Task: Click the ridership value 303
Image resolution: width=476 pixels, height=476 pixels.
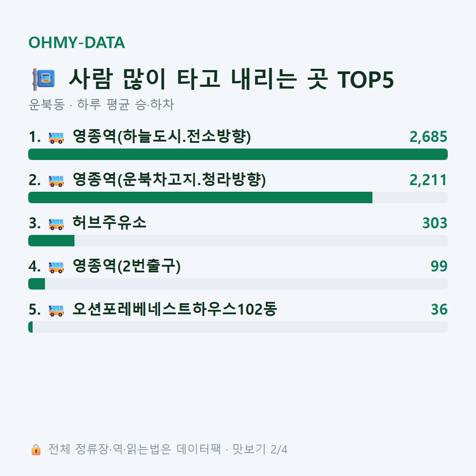Action: click(435, 223)
